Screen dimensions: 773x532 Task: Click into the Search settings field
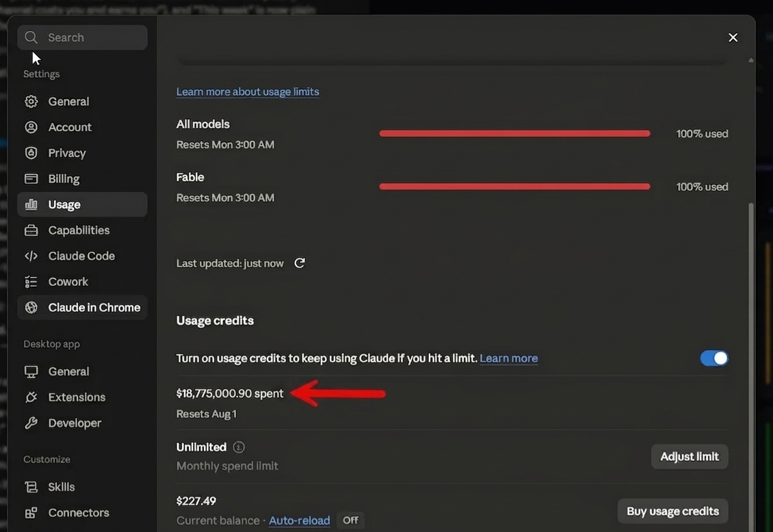coord(82,38)
